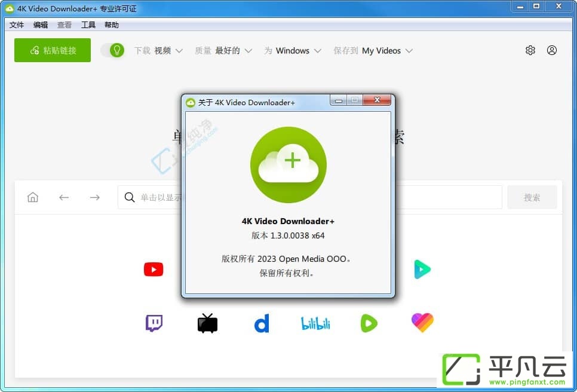Viewport: 577px width, 392px height.
Task: Open the 帮助 menu
Action: pos(112,24)
